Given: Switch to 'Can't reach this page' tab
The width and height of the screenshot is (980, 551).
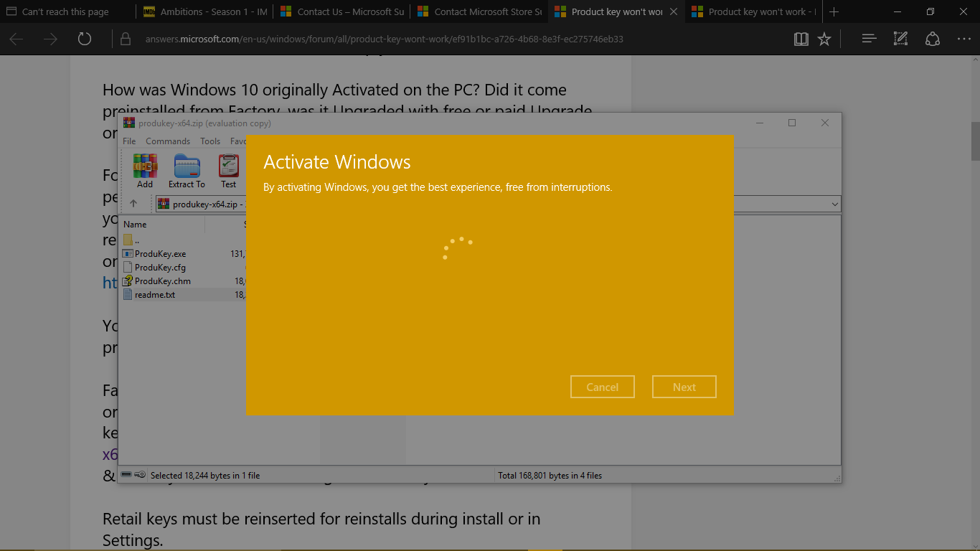Looking at the screenshot, I should pos(68,11).
